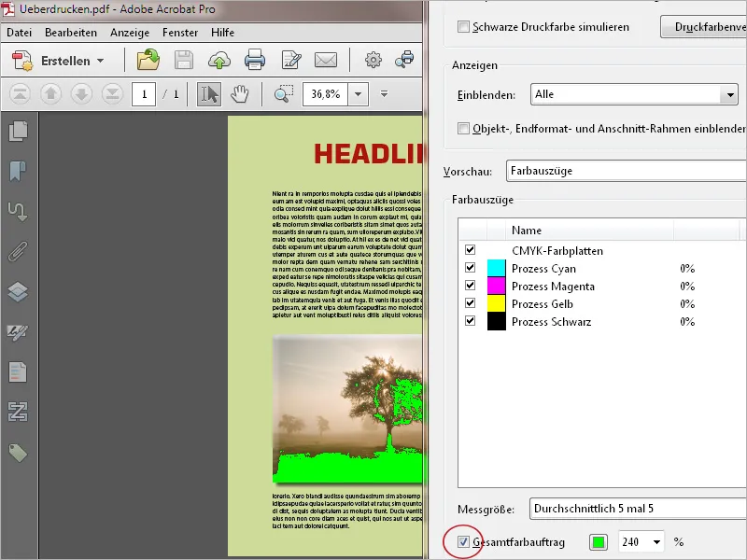747x560 pixels.
Task: Open the Page Thumbnails sidebar panel
Action: tap(18, 132)
